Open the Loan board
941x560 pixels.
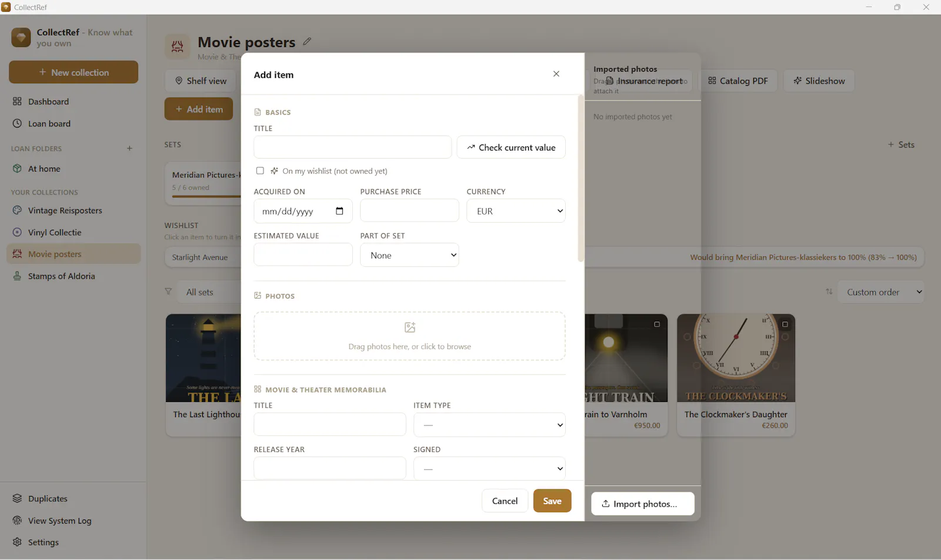(74, 124)
